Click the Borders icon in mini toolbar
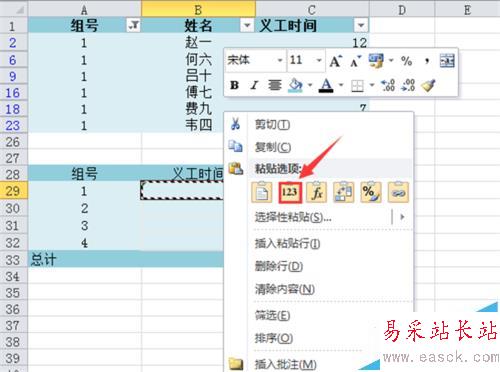The width and height of the screenshot is (500, 372). tap(357, 86)
